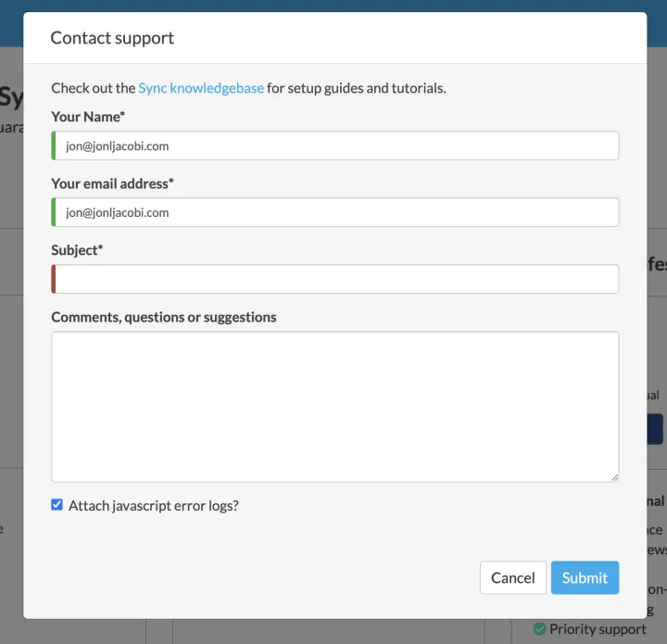Click the empty Subject input field

tap(335, 279)
